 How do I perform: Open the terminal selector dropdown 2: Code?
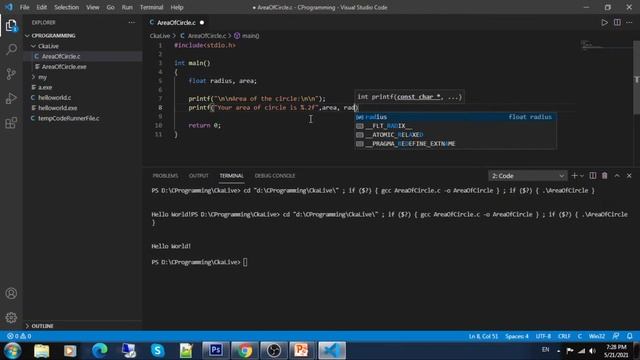527,176
